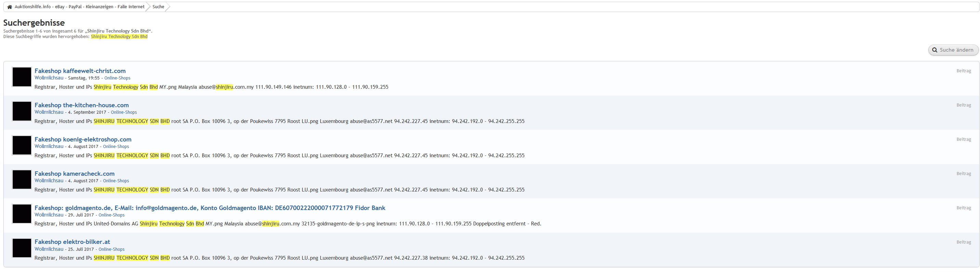The height and width of the screenshot is (272, 980).
Task: Select the Suche breadcrumb item
Action: 158,7
